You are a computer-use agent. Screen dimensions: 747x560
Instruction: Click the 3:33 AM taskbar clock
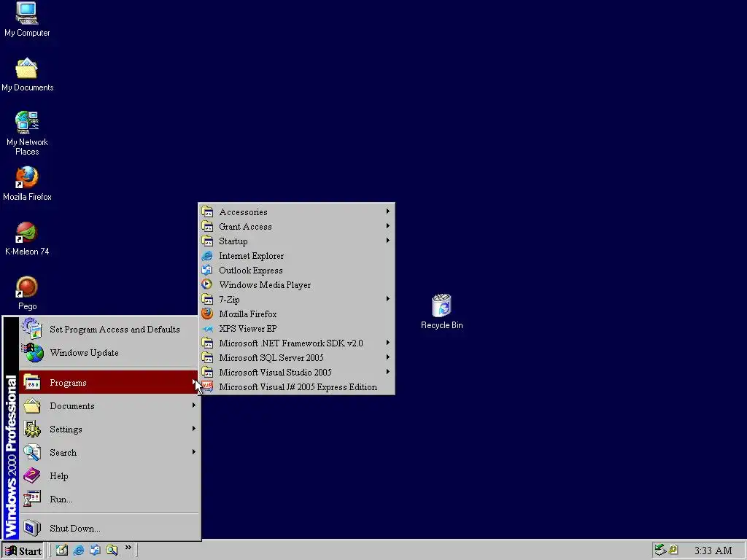(713, 551)
